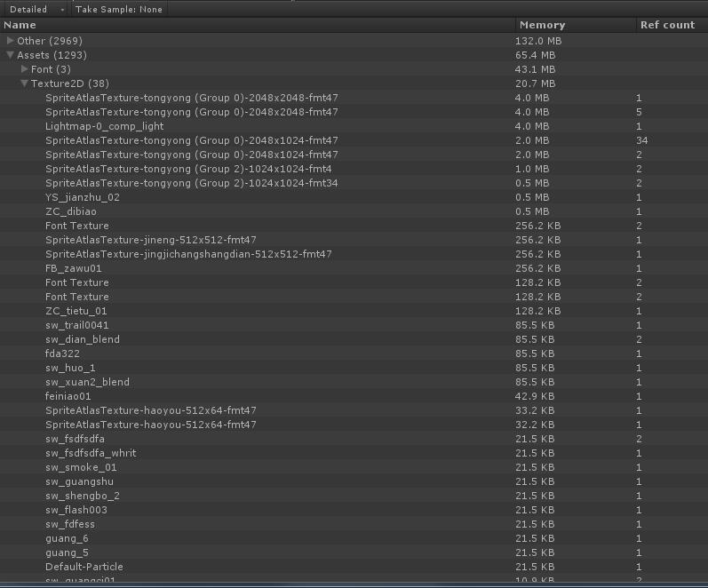Open the Detailed view mode dropdown
The height and width of the screenshot is (588, 708).
(36, 9)
